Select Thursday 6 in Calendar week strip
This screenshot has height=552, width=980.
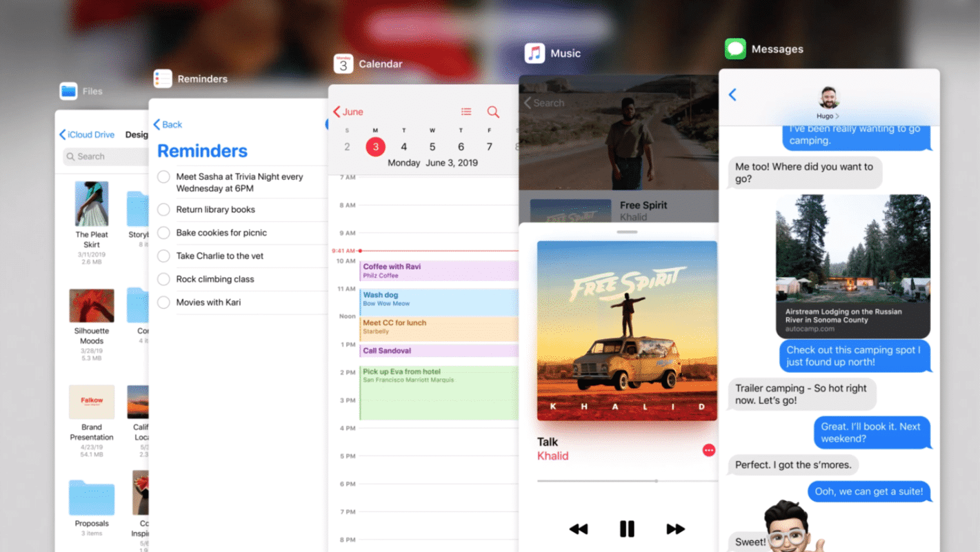[461, 147]
